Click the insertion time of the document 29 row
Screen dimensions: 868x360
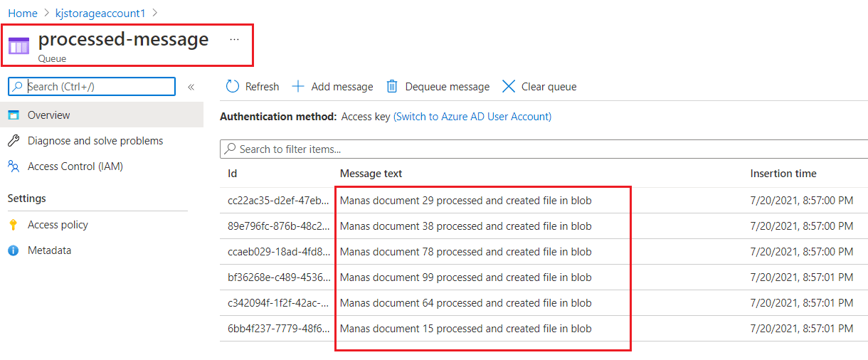(x=802, y=201)
